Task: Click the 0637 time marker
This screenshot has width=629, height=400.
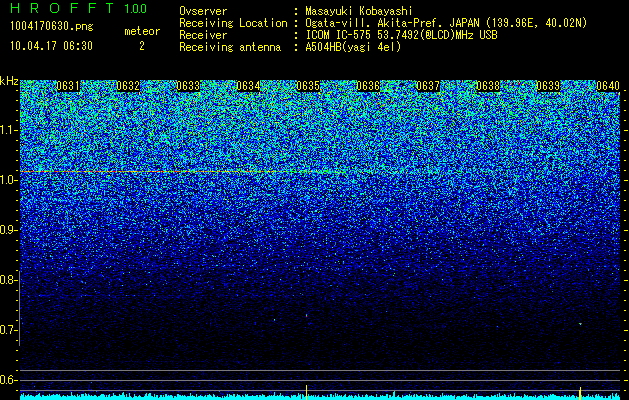Action: (x=428, y=86)
